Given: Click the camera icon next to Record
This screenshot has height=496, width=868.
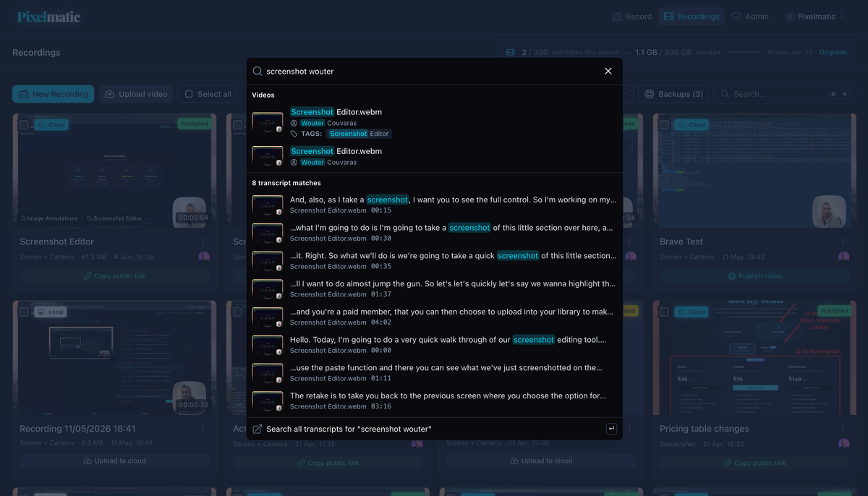Looking at the screenshot, I should [617, 17].
